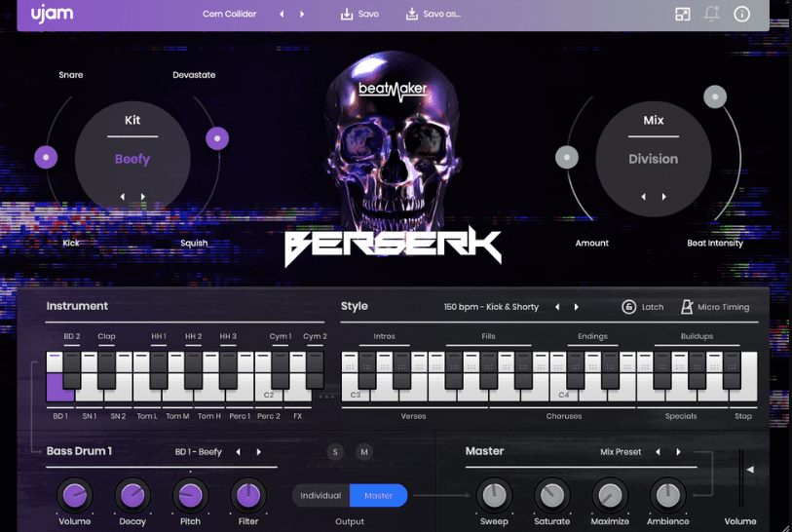Click the Cern Collider preset name

point(229,15)
